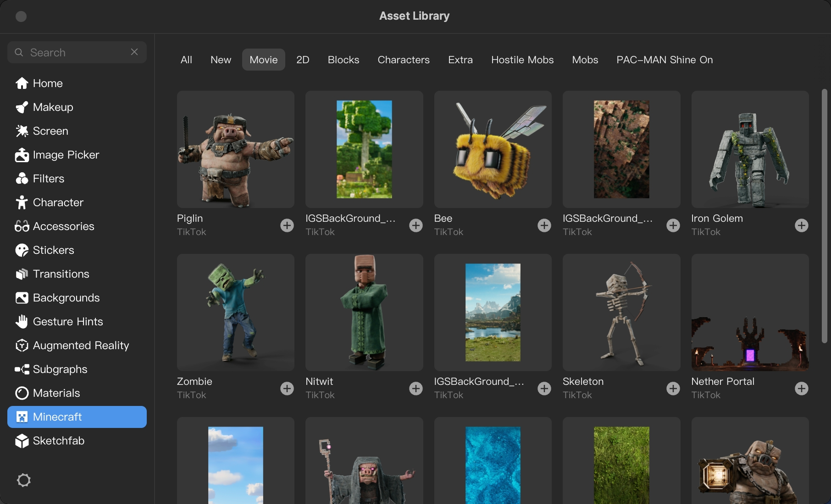Screen dimensions: 831x504
Task: Click the Subgraphs node icon
Action: [x=22, y=369]
